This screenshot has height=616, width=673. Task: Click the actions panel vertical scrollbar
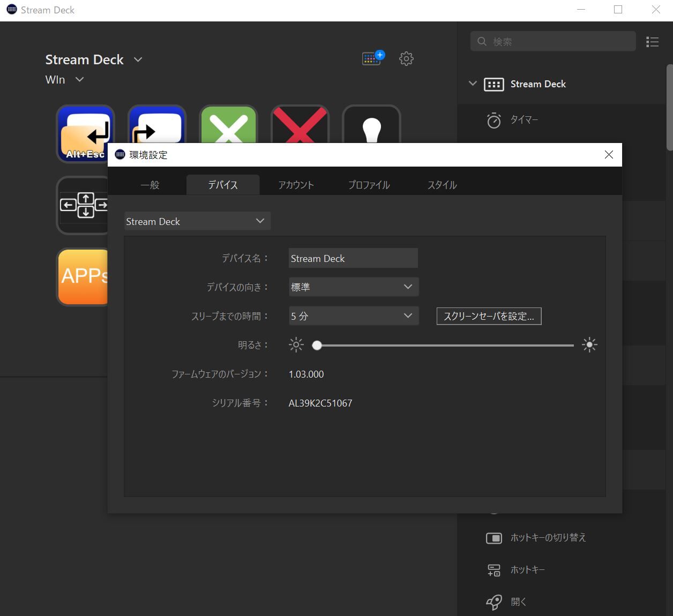click(669, 107)
